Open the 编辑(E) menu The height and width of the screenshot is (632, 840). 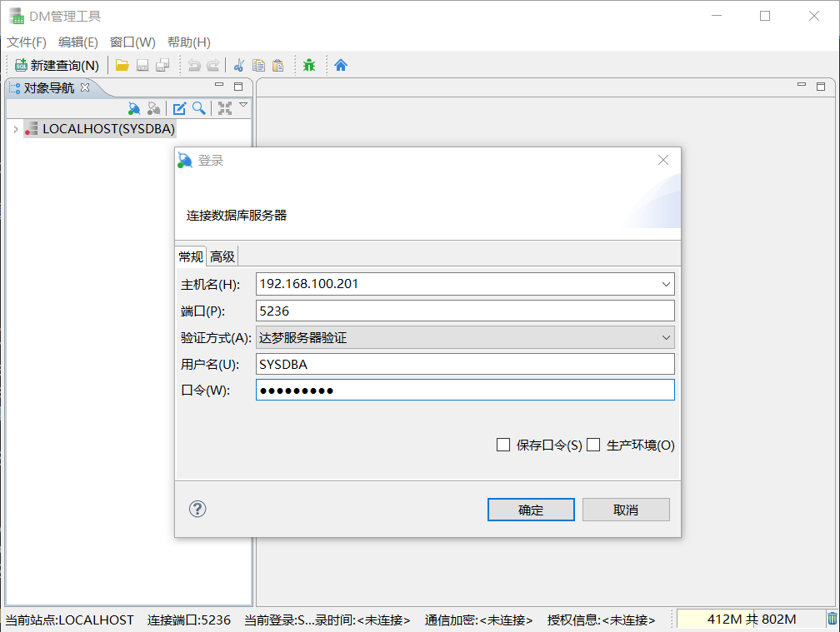(78, 42)
